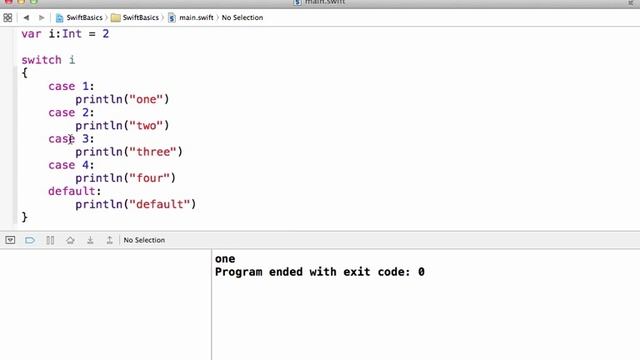The width and height of the screenshot is (640, 360).
Task: Hide the debug area toggle icon
Action: coord(10,240)
